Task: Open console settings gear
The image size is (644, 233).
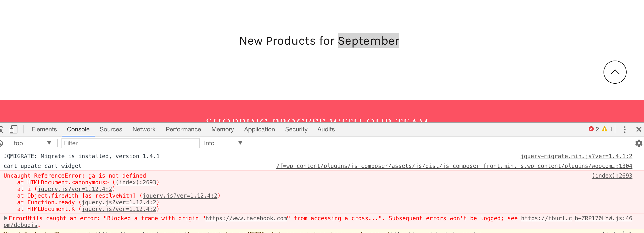Action: pos(639,143)
